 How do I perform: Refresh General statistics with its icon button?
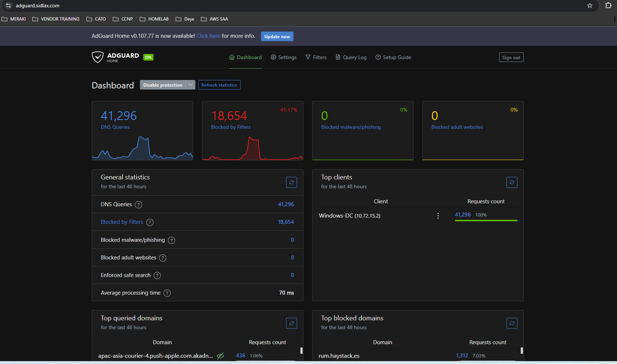(292, 182)
